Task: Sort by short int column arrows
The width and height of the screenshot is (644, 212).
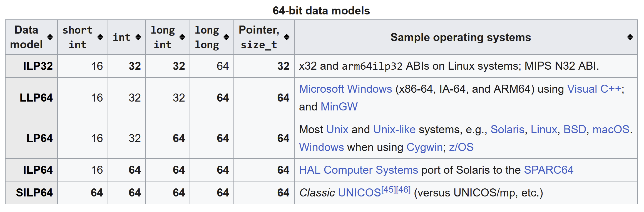Action: (x=100, y=37)
